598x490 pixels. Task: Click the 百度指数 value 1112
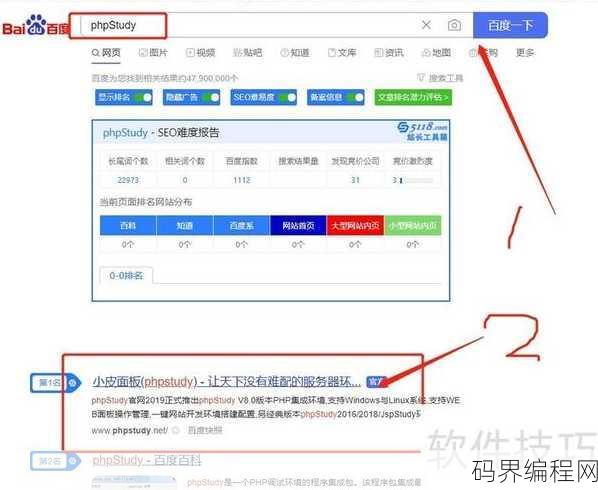tap(242, 180)
